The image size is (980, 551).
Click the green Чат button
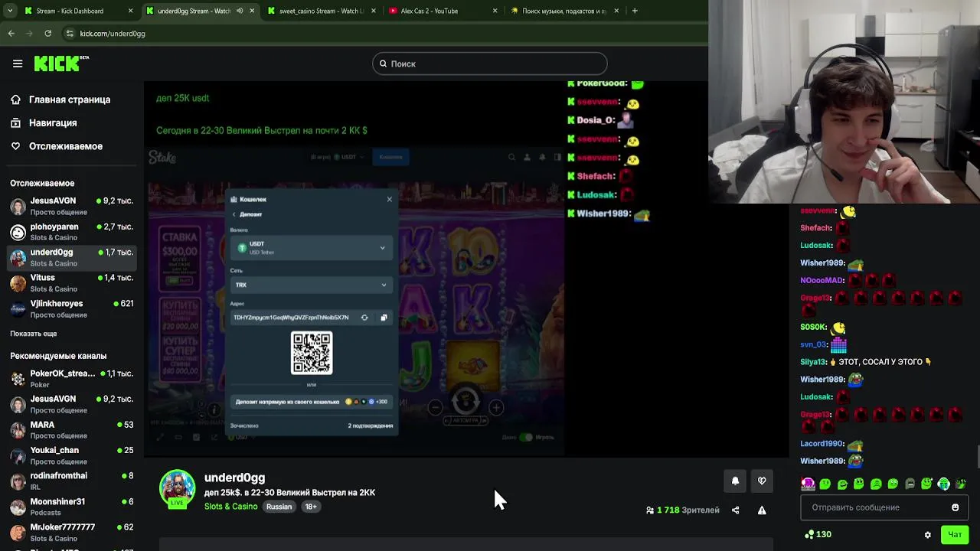coord(955,535)
